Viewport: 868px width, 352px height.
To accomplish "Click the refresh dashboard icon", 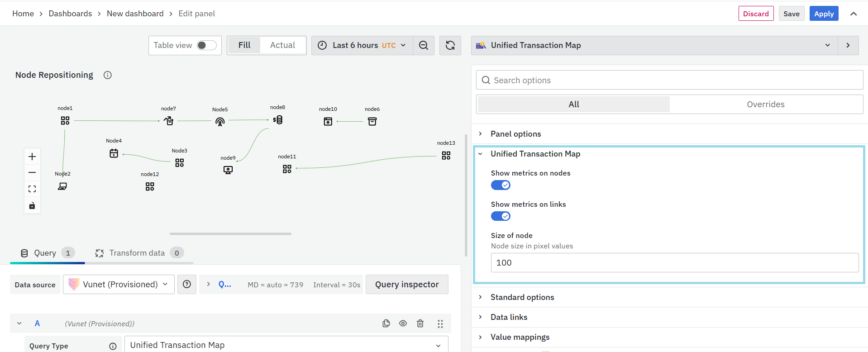I will [450, 45].
